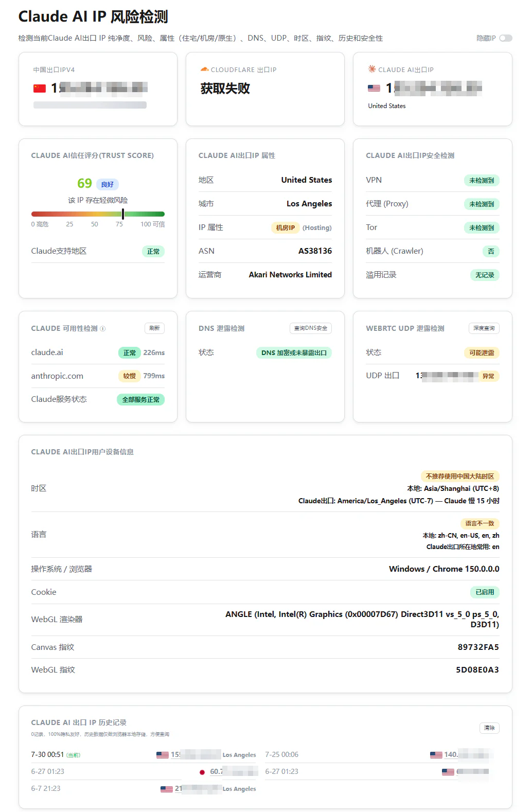
Task: Click the page title Claude AI IP 风险检测
Action: 93,17
